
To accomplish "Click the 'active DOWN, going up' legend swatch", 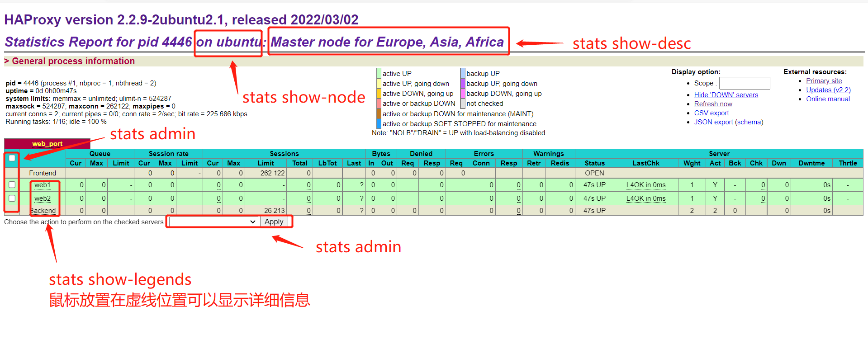I will tap(379, 93).
